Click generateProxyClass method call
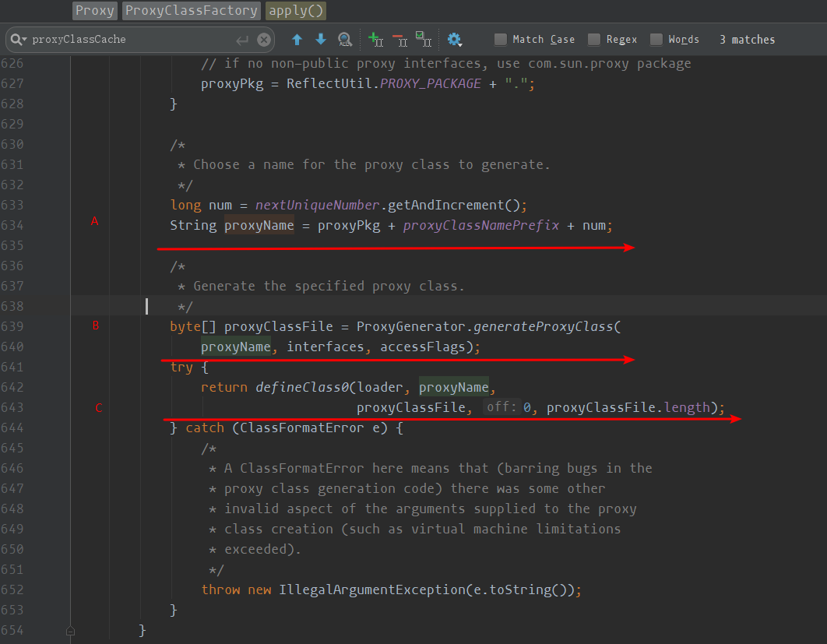The height and width of the screenshot is (644, 827). (x=544, y=326)
